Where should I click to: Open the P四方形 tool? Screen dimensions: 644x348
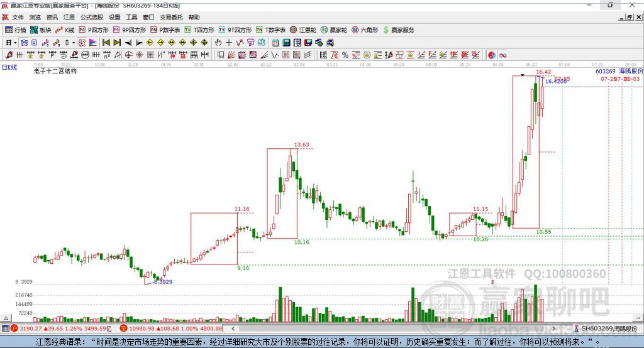click(94, 30)
